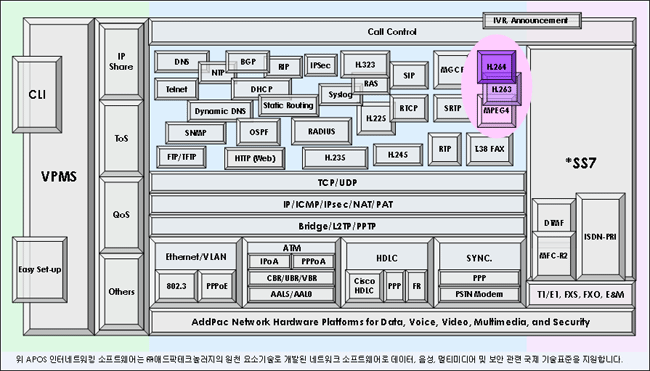
Task: Click the QoS block
Action: point(121,215)
